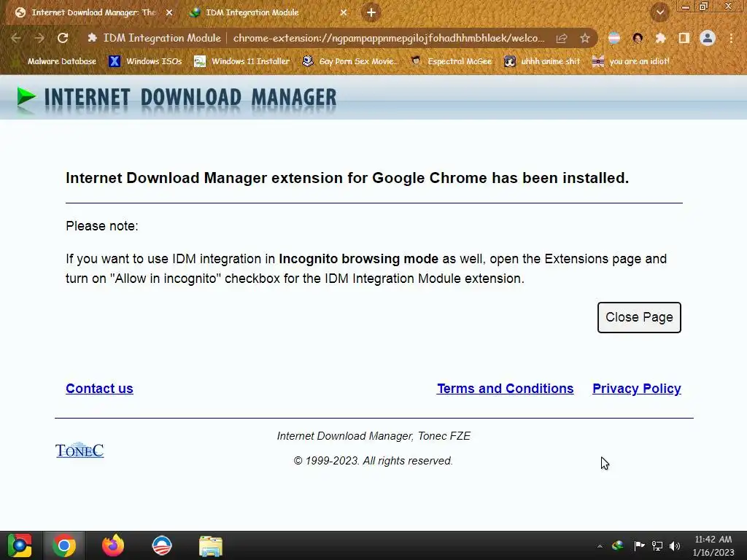This screenshot has height=560, width=747.
Task: Bookmark this page with the star icon
Action: (584, 39)
